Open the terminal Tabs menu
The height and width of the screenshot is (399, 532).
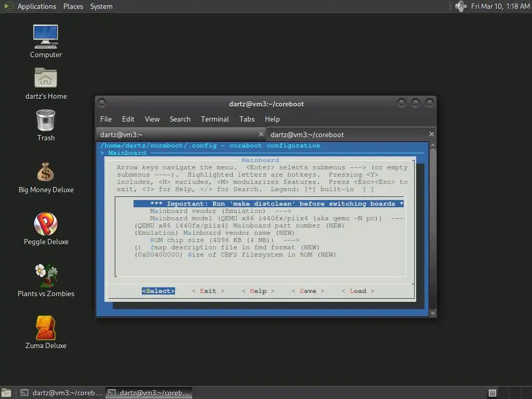pyautogui.click(x=247, y=119)
